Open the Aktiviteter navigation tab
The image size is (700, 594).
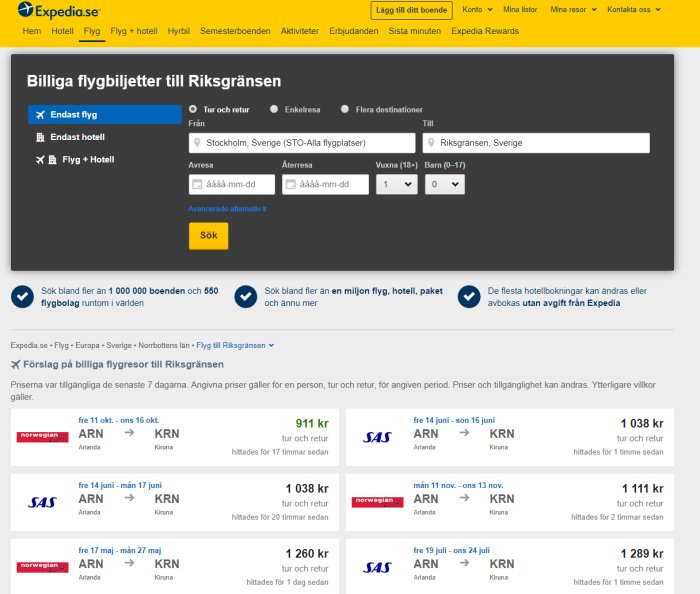pos(300,31)
